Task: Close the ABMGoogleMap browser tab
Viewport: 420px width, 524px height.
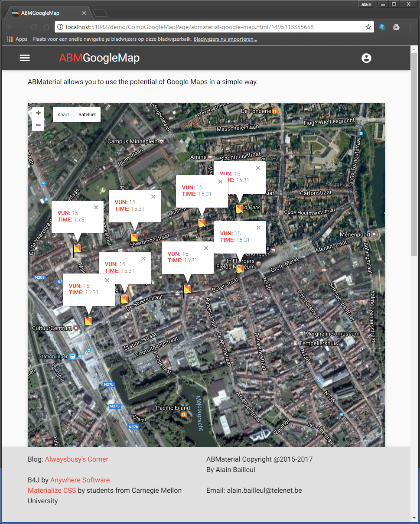Action: [84, 13]
